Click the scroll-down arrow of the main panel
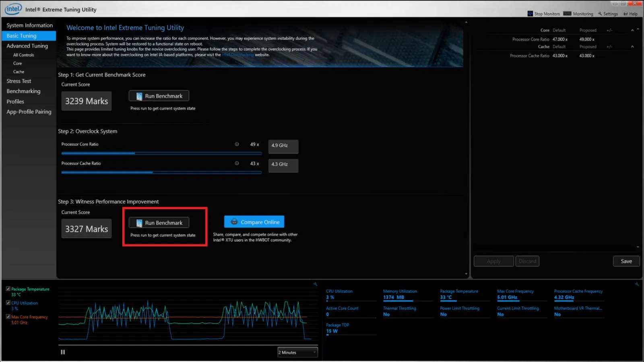Viewport: 644px width, 362px height. coord(466,274)
